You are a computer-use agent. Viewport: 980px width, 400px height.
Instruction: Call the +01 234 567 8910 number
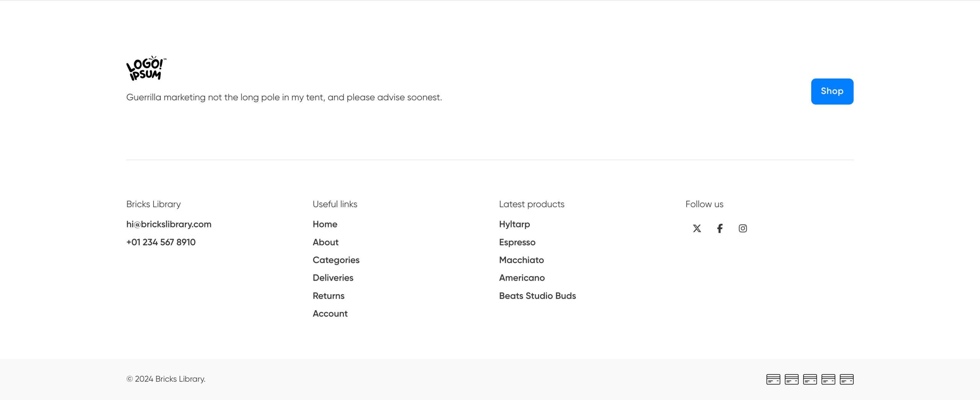tap(161, 242)
